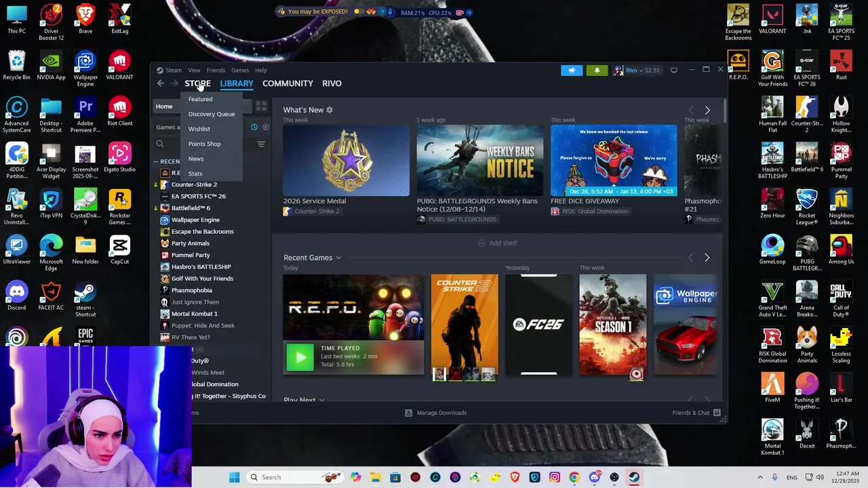The height and width of the screenshot is (488, 868).
Task: Select Party Animals in library list
Action: point(190,243)
